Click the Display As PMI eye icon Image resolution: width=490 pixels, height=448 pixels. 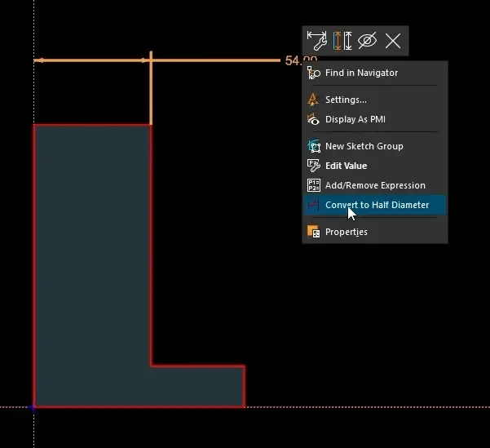coord(313,119)
